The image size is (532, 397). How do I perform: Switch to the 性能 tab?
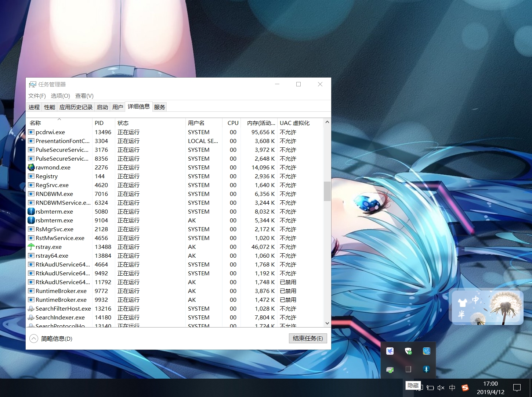click(x=50, y=107)
